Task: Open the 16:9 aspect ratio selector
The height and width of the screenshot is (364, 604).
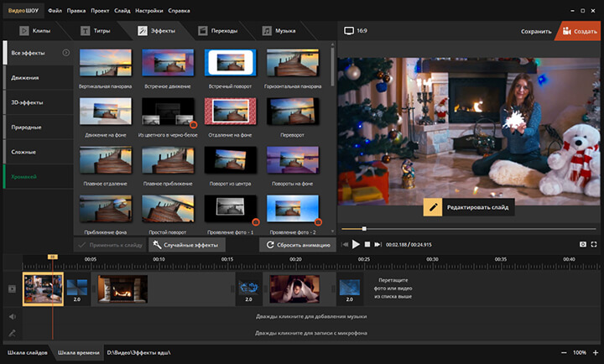Action: (357, 31)
